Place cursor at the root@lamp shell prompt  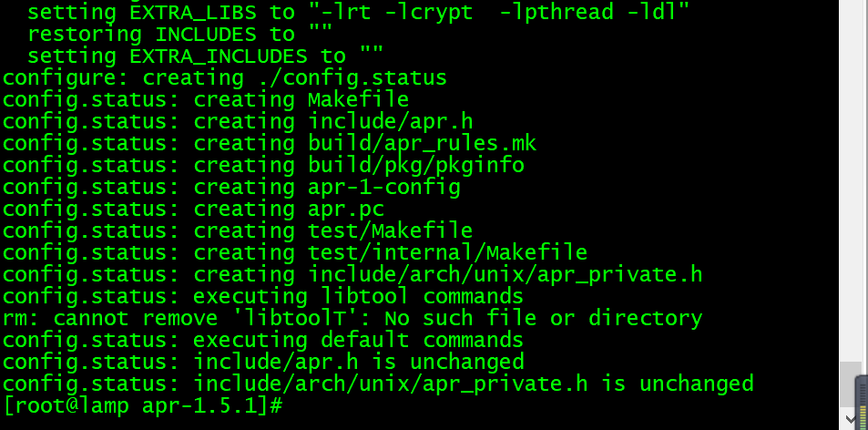[143, 405]
